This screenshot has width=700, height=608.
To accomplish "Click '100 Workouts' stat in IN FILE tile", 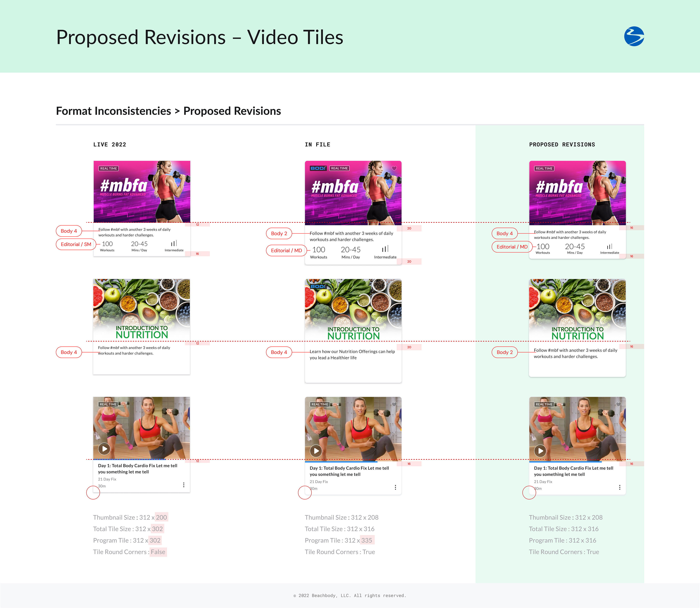I will click(319, 252).
